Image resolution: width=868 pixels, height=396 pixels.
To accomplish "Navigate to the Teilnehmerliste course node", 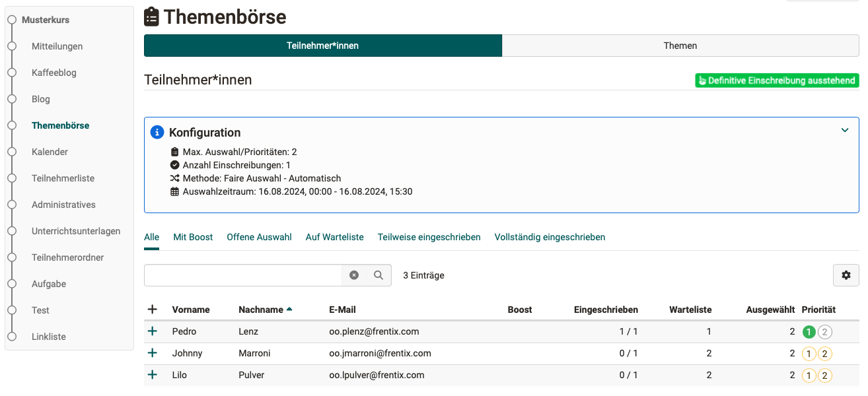I will coord(63,178).
